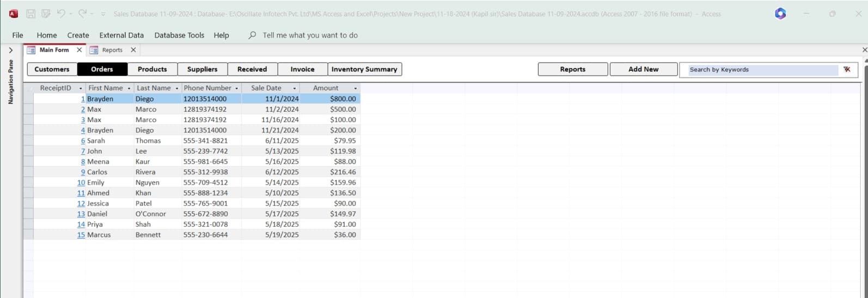The width and height of the screenshot is (868, 298).
Task: Click the Main Form tab icon
Action: pos(31,50)
